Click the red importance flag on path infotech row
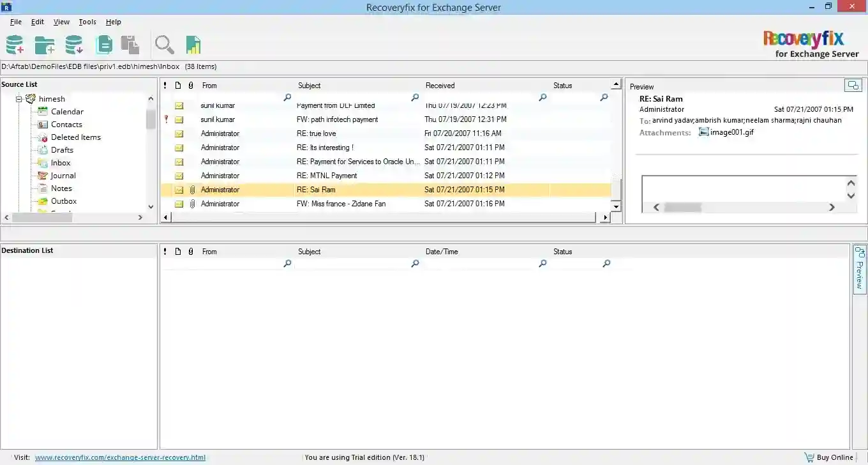This screenshot has height=465, width=868. pos(166,119)
